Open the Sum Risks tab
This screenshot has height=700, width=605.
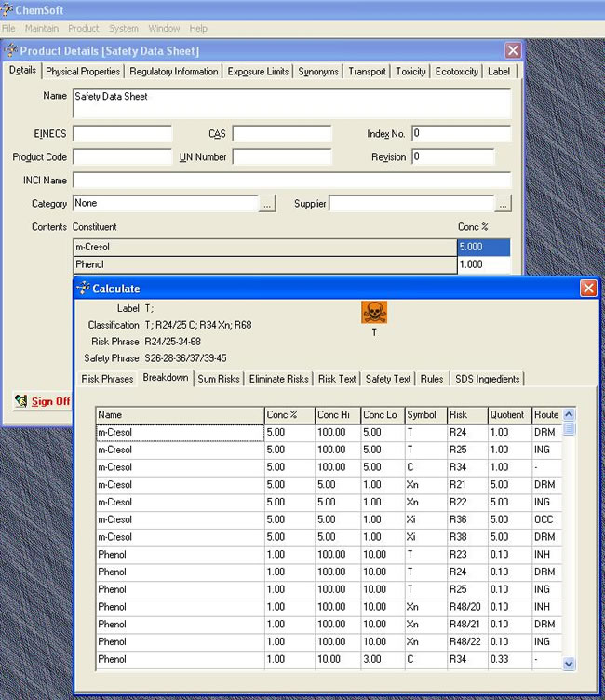tap(219, 379)
